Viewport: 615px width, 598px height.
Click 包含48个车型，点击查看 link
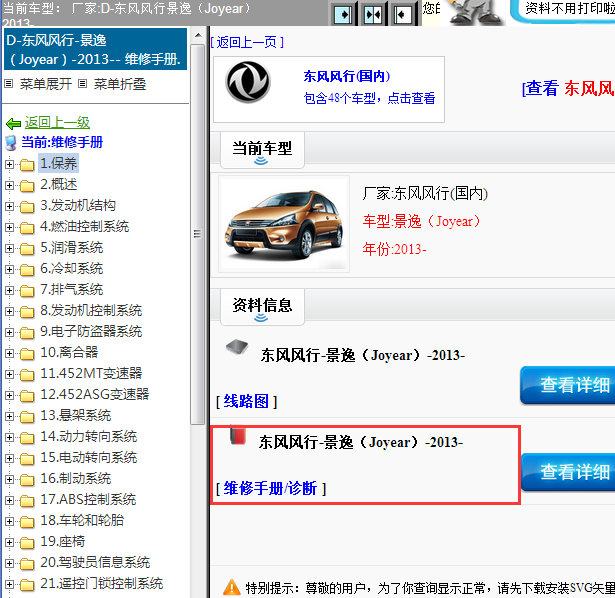369,98
